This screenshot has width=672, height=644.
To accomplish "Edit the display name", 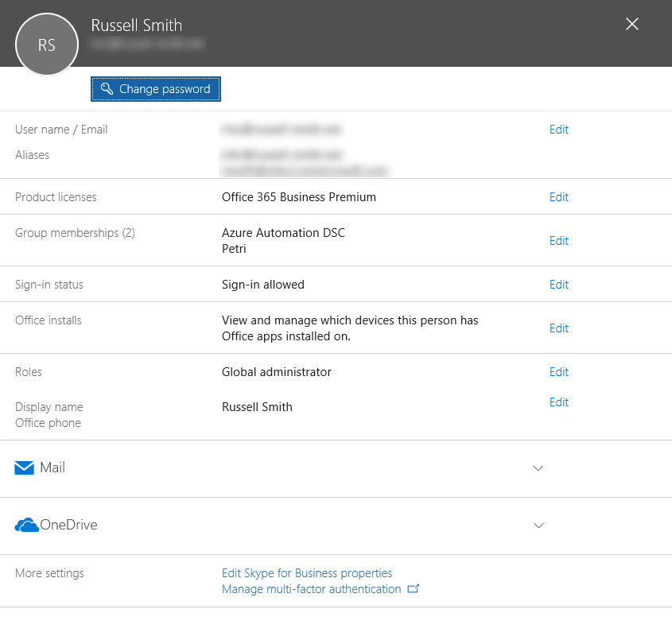I will 558,402.
